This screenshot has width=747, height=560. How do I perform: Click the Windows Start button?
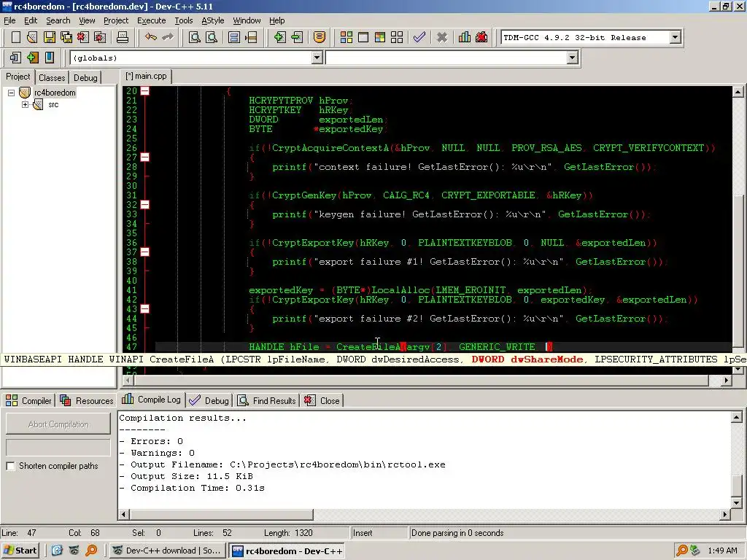click(x=20, y=551)
